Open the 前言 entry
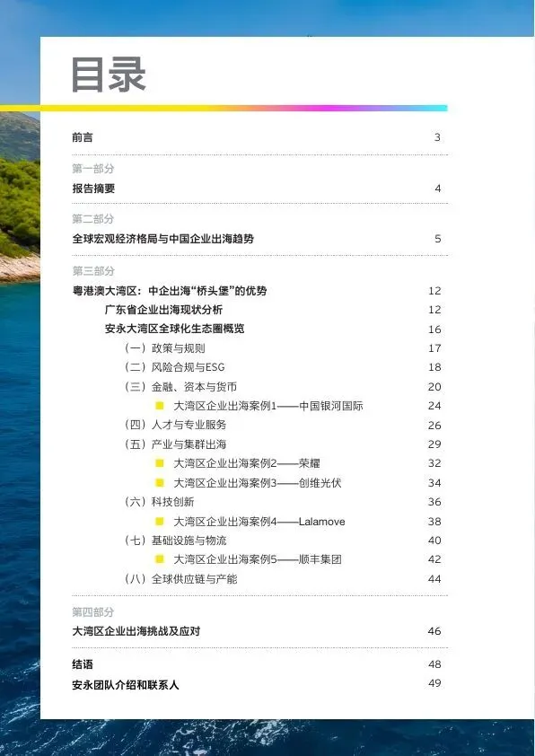The height and width of the screenshot is (756, 535). 83,137
